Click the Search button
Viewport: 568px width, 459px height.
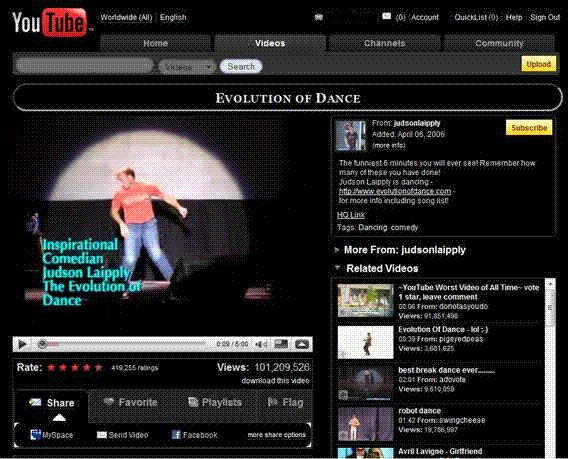[241, 66]
